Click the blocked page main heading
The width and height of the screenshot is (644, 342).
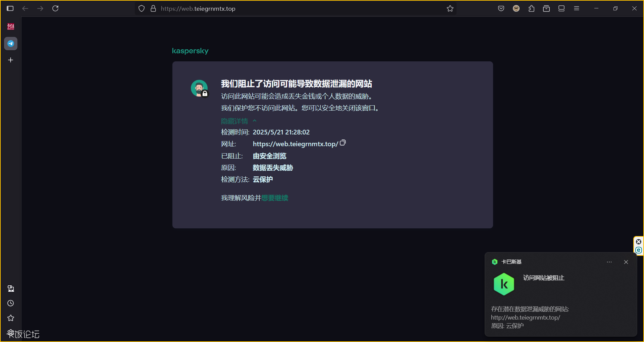297,84
